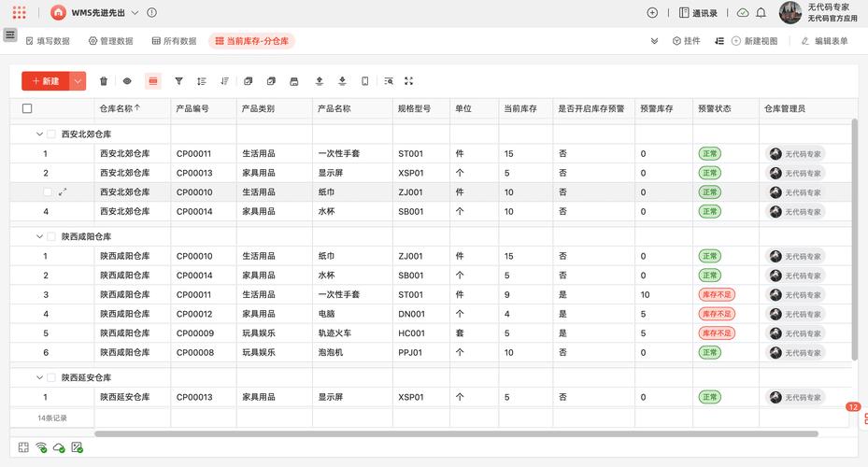Open the filter funnel icon
The height and width of the screenshot is (467, 868).
click(x=178, y=81)
